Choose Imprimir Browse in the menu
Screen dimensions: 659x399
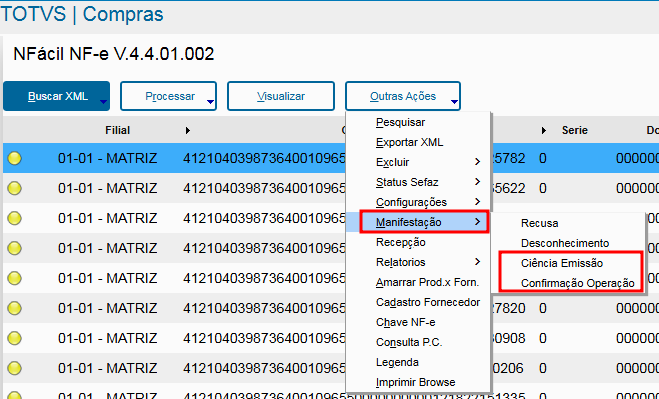(x=415, y=382)
